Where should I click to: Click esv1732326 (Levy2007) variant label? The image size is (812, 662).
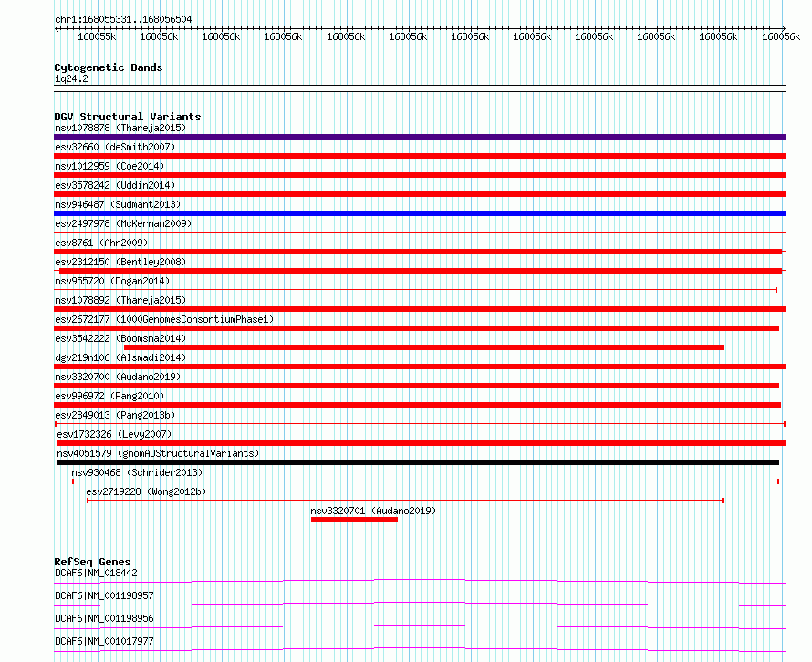[x=114, y=434]
